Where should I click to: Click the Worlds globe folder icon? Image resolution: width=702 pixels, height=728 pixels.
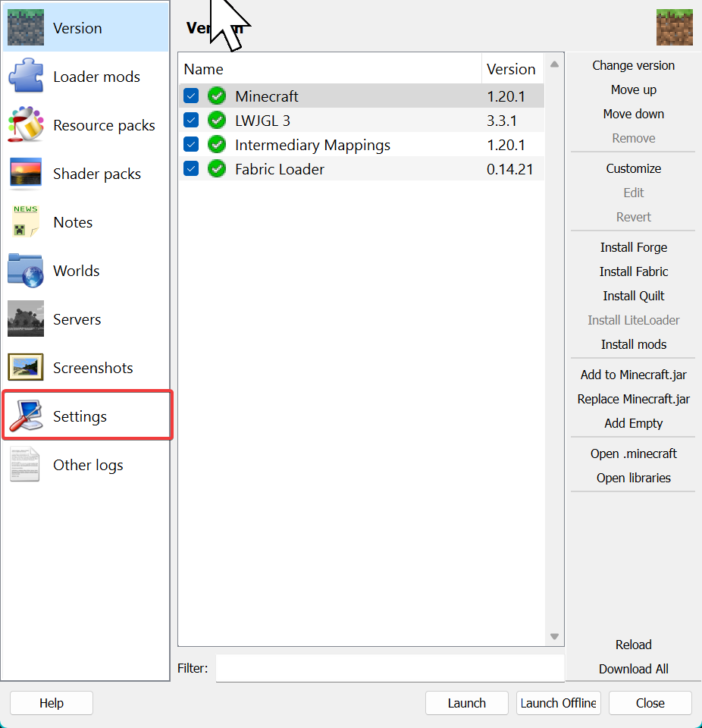coord(26,270)
